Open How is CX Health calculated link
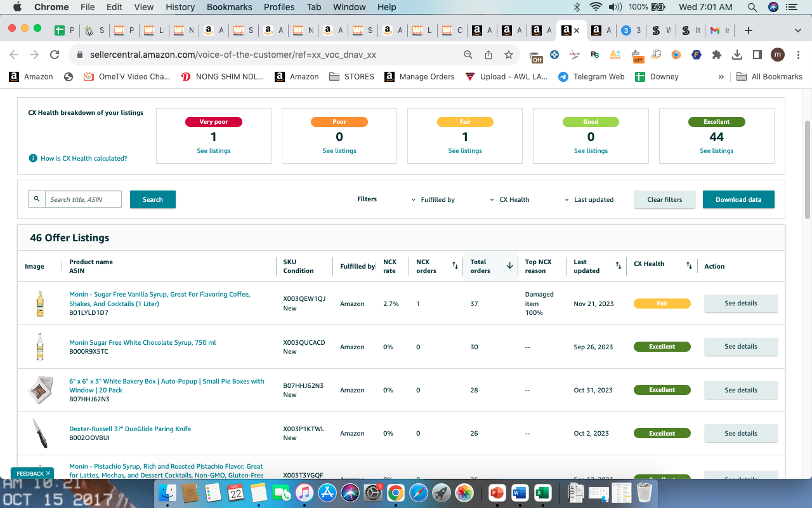 84,158
